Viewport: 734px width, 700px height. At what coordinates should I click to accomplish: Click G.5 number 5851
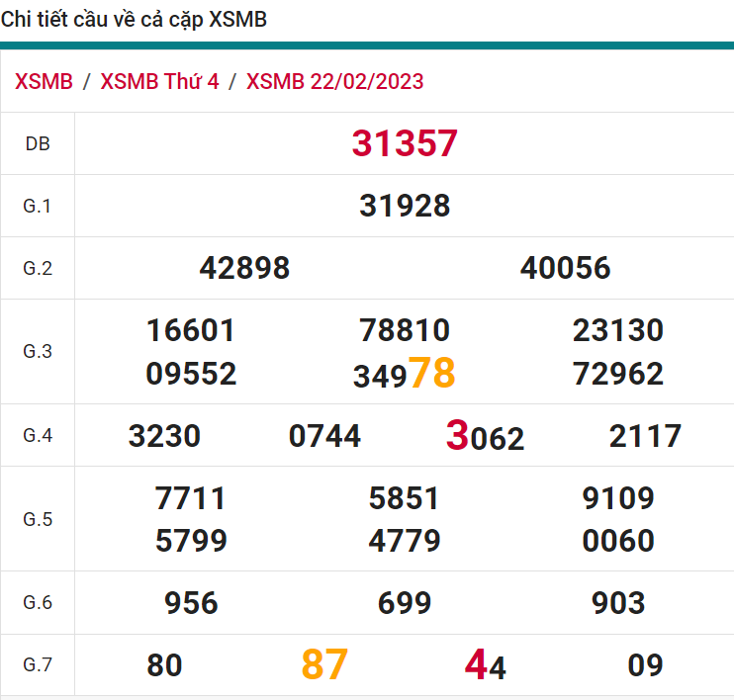(x=404, y=498)
